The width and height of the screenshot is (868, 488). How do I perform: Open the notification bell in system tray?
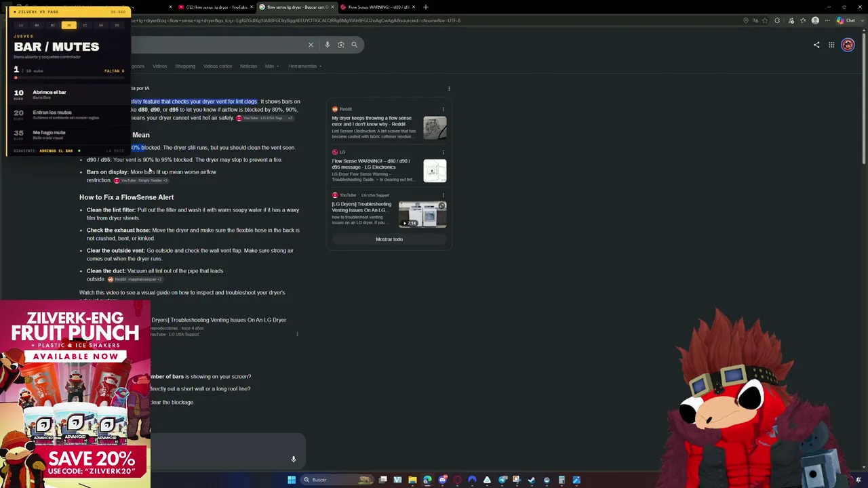coord(859,480)
